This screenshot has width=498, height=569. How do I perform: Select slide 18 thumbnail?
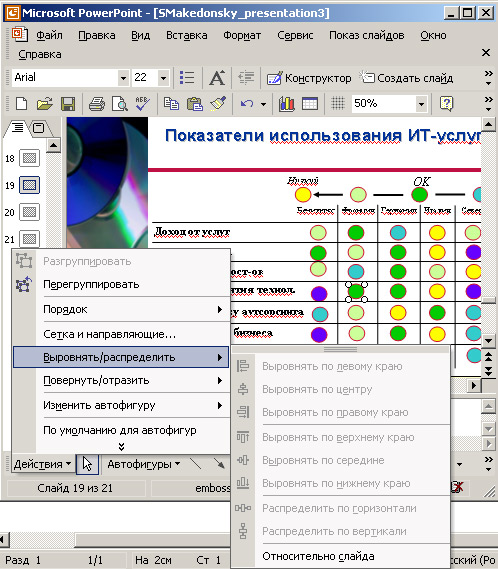(29, 159)
